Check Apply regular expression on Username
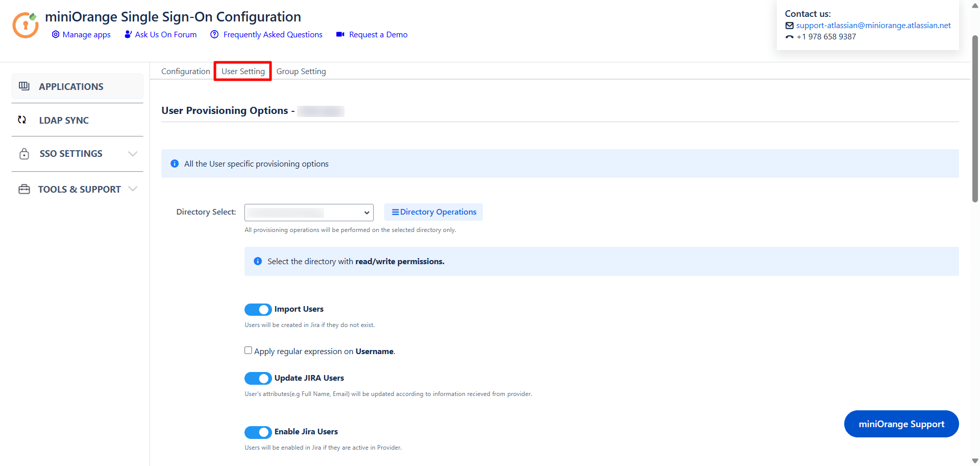 click(x=248, y=351)
